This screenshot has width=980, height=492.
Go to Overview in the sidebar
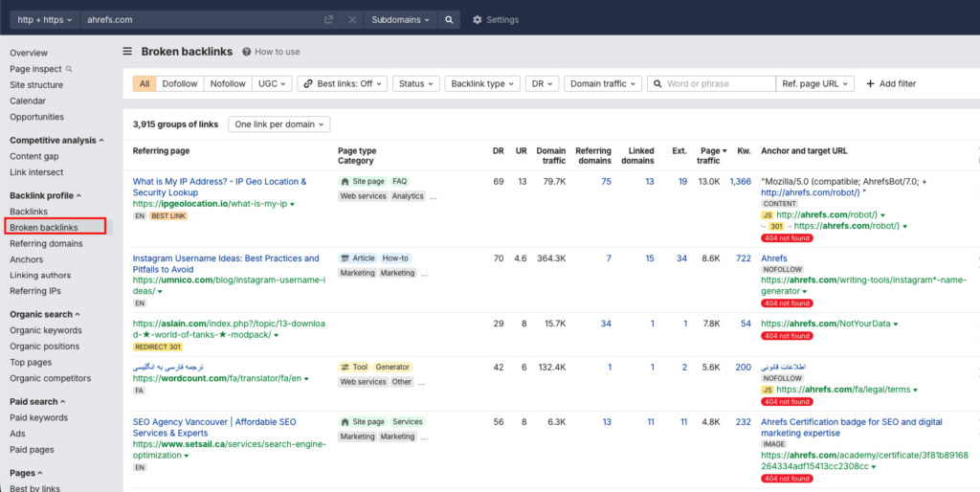pyautogui.click(x=29, y=54)
